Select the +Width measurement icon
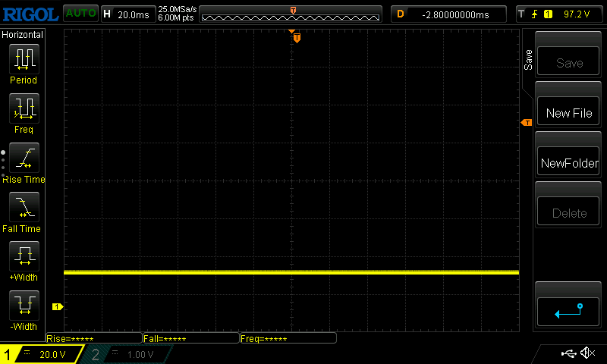The image size is (607, 364). coord(24,256)
